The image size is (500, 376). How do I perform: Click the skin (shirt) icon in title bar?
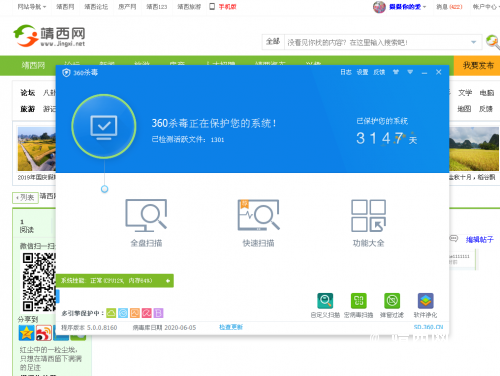pyautogui.click(x=396, y=72)
